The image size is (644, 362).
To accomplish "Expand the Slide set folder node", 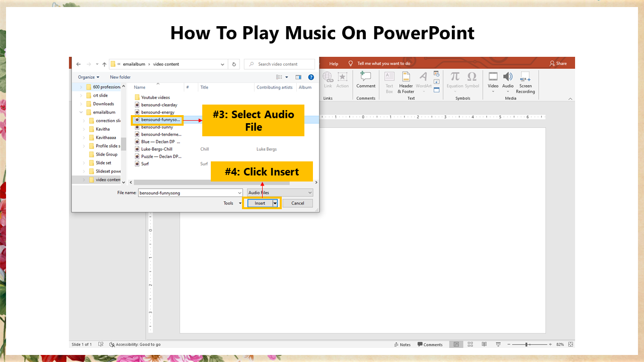I will [x=84, y=163].
